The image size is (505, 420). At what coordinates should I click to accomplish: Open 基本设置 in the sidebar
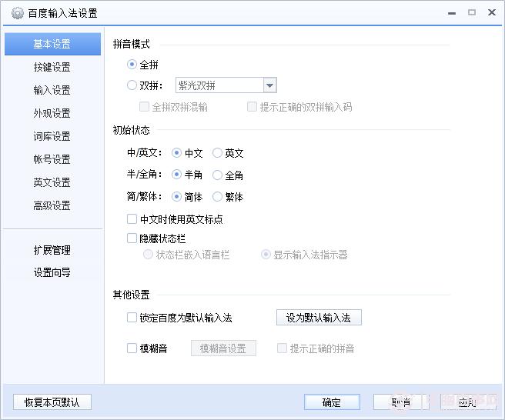(52, 44)
